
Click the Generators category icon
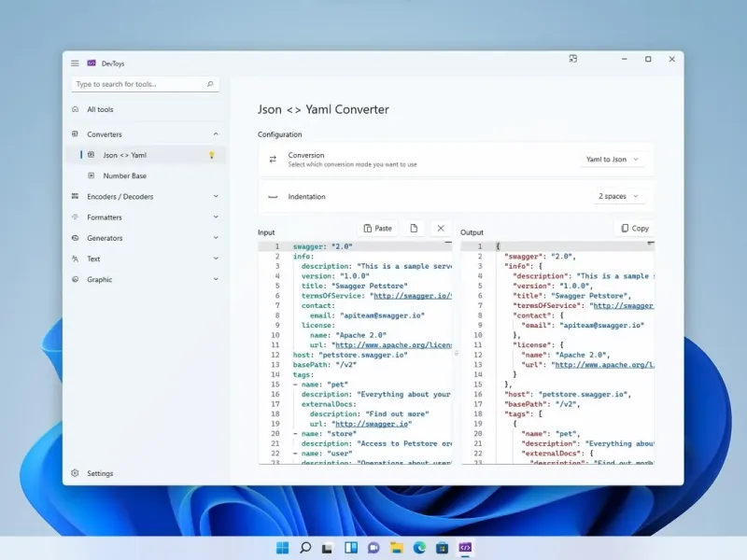click(x=75, y=238)
